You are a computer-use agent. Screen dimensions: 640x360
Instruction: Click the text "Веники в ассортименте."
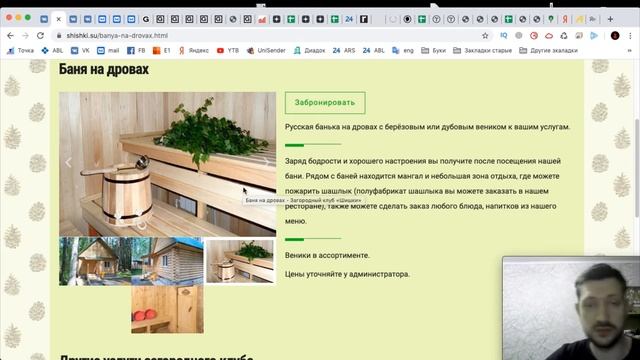[327, 256]
